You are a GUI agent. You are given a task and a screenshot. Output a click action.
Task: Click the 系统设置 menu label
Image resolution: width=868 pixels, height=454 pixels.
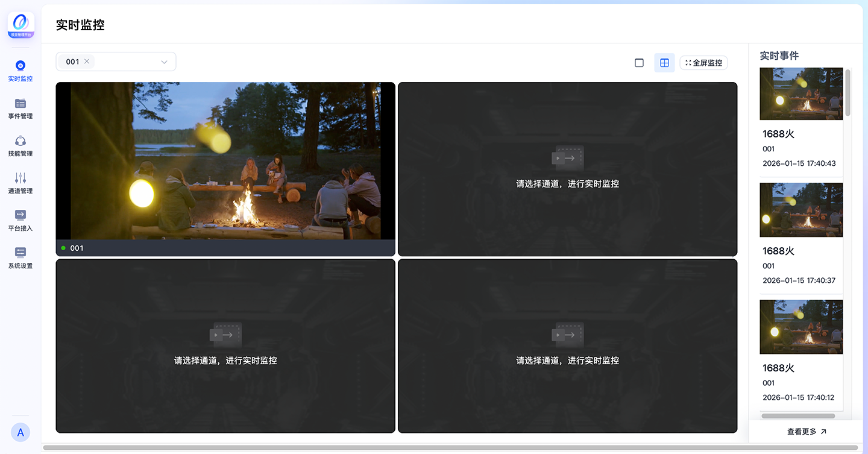point(20,266)
